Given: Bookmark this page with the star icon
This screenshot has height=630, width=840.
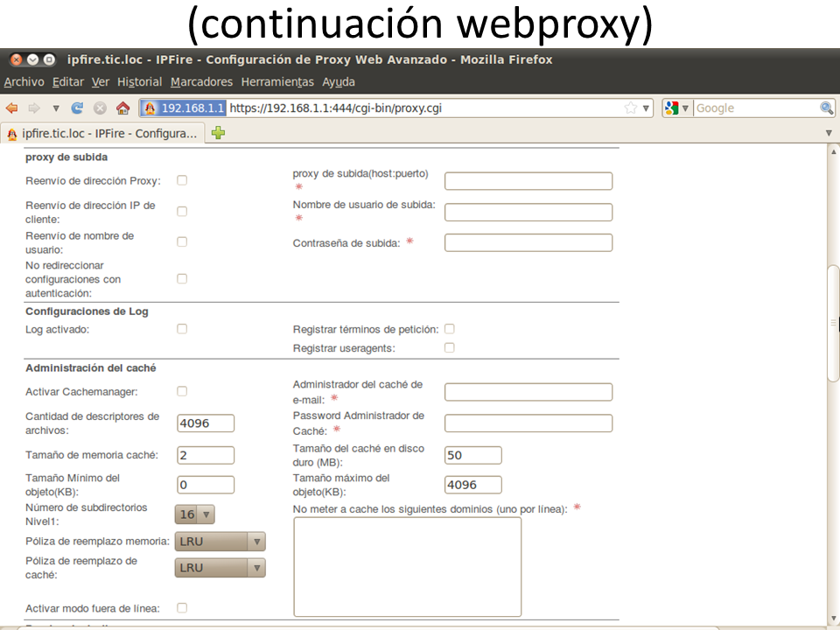Looking at the screenshot, I should pyautogui.click(x=631, y=108).
